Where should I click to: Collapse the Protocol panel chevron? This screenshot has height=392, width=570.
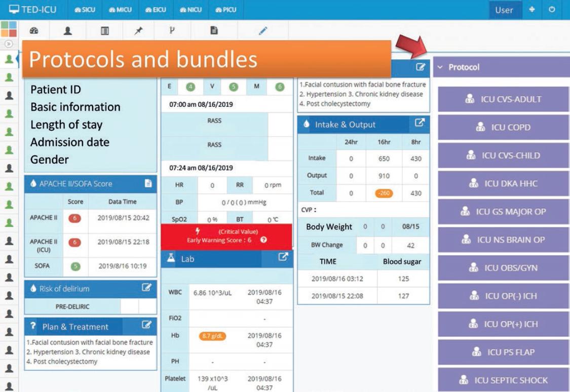click(440, 67)
